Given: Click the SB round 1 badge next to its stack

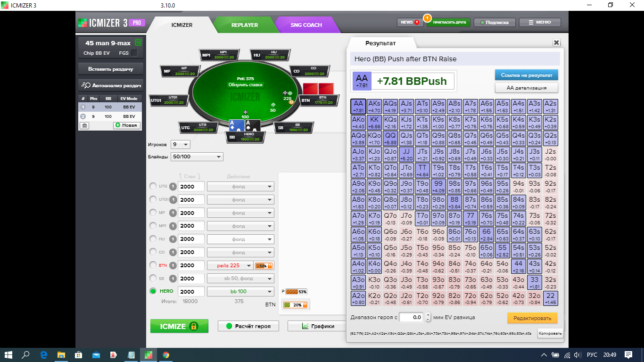Looking at the screenshot, I should tap(173, 278).
